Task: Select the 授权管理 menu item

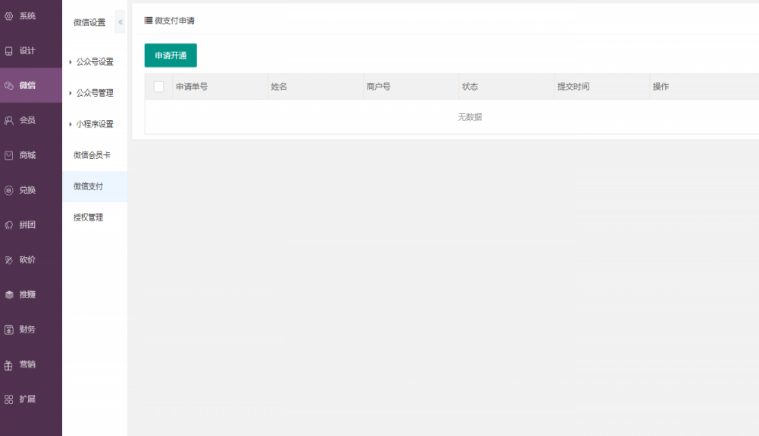Action: (88, 217)
